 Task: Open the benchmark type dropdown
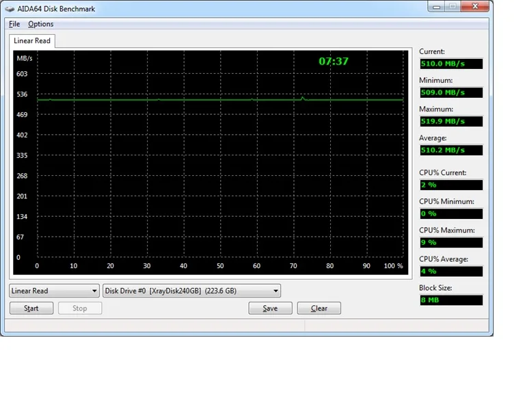click(54, 291)
